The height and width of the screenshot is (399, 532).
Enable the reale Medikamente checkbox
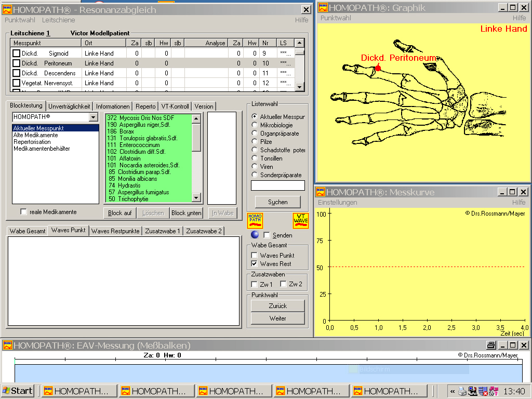click(x=23, y=212)
